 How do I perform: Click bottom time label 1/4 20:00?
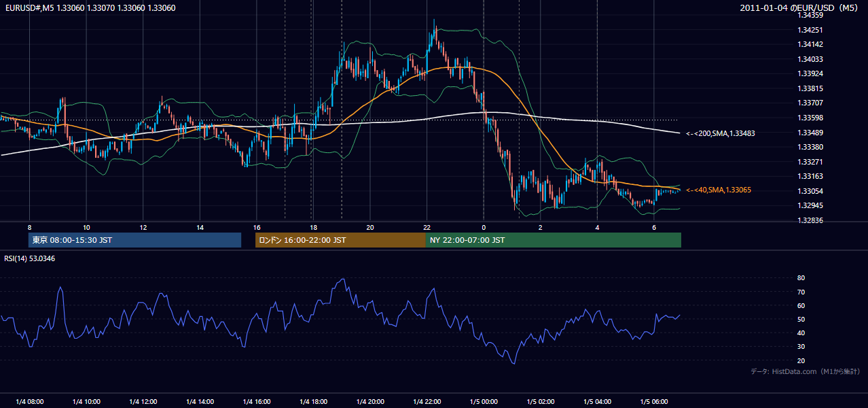pyautogui.click(x=370, y=402)
